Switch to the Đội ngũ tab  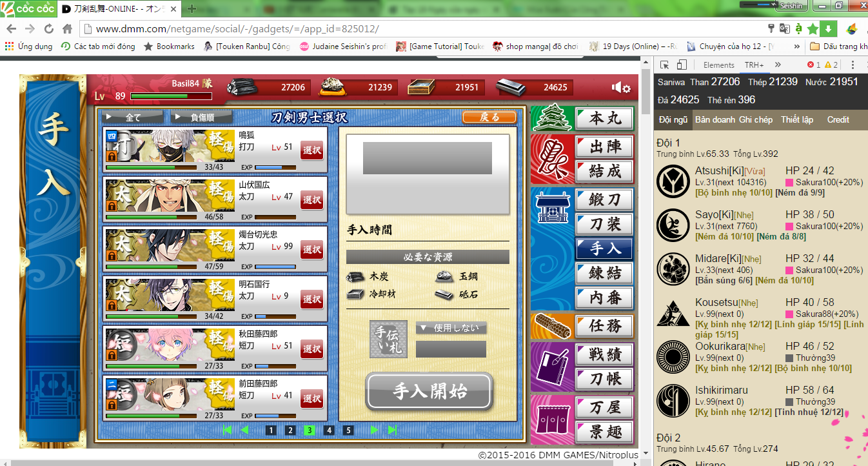(x=672, y=119)
